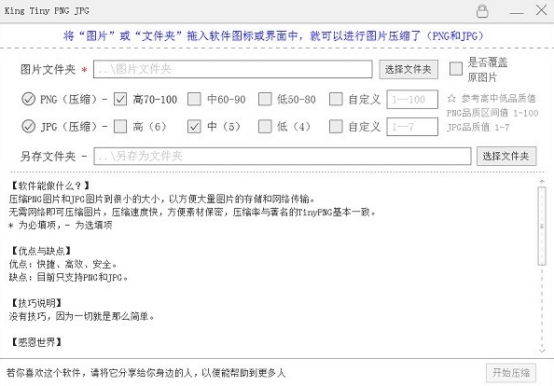Check the 是否覆盖原图片 checkbox
Screen dimensions: 554x386
click(x=456, y=69)
